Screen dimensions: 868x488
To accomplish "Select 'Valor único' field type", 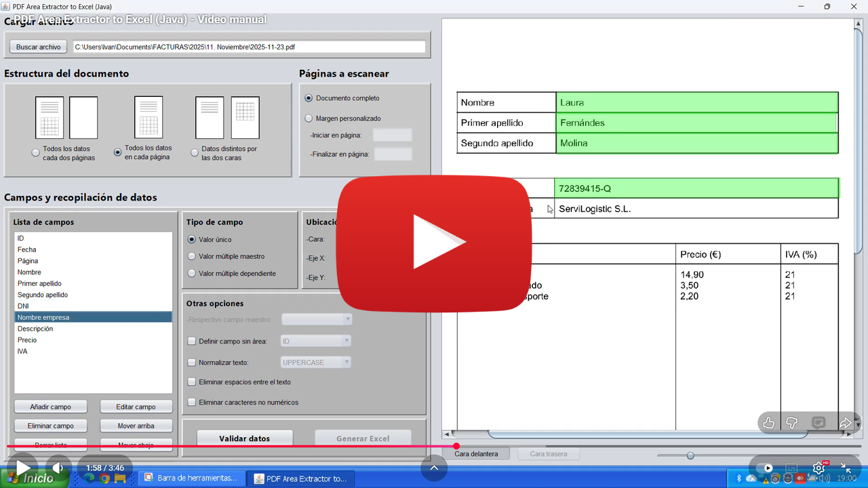I will [x=192, y=240].
